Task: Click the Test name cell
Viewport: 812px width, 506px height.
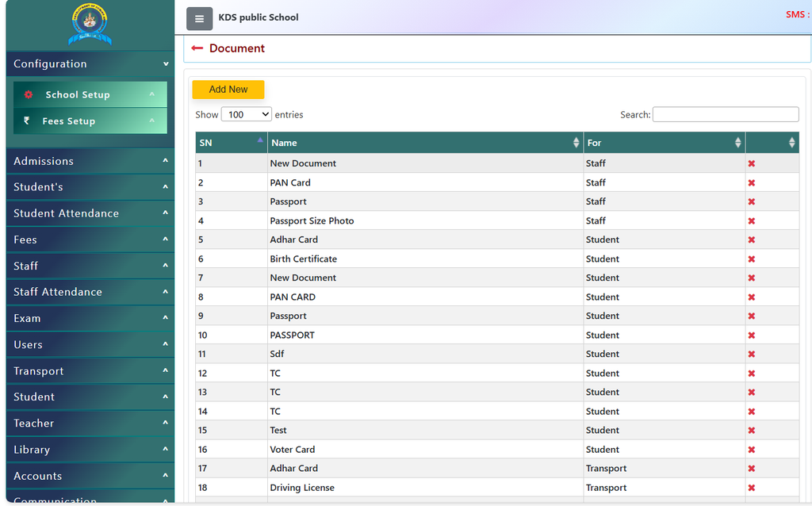Action: click(x=425, y=430)
